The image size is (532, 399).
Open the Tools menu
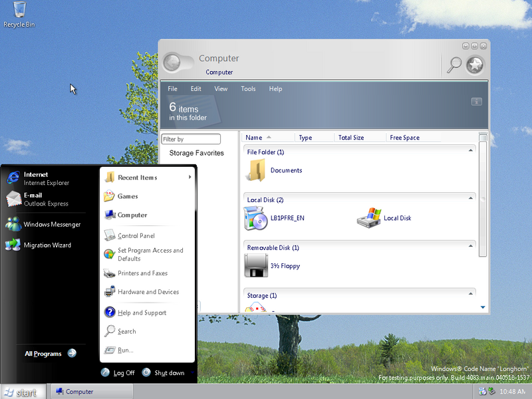tap(248, 89)
